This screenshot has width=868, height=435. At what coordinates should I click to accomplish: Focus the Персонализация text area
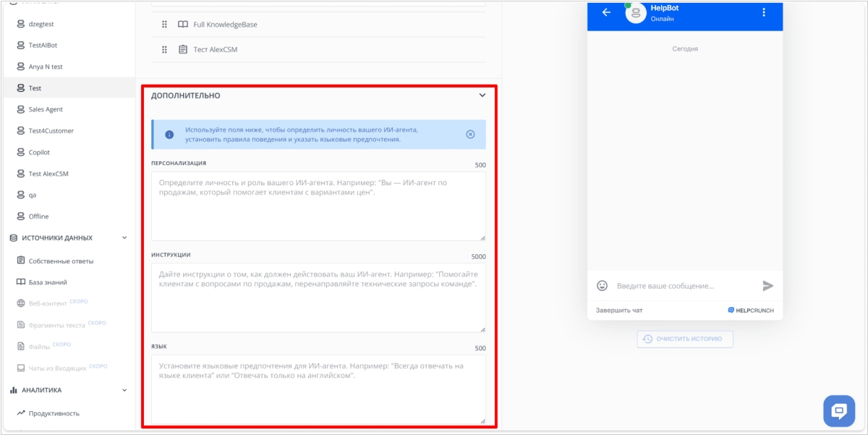(x=318, y=206)
